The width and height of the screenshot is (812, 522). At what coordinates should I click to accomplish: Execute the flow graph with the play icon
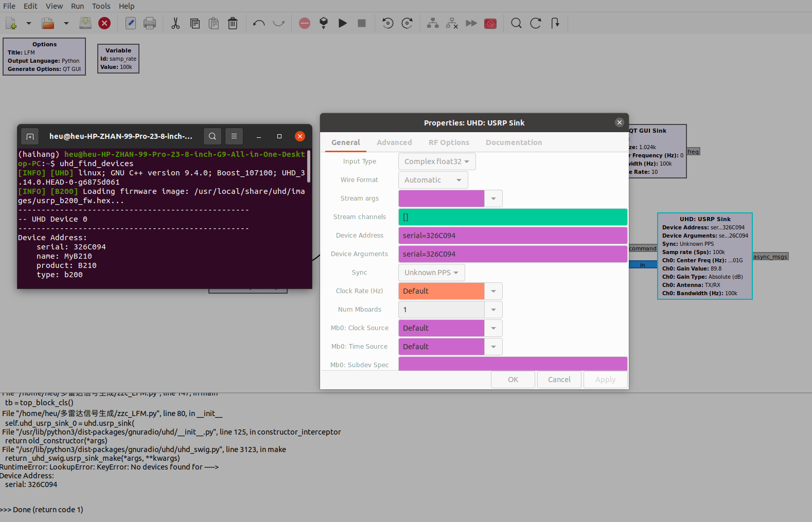tap(343, 23)
